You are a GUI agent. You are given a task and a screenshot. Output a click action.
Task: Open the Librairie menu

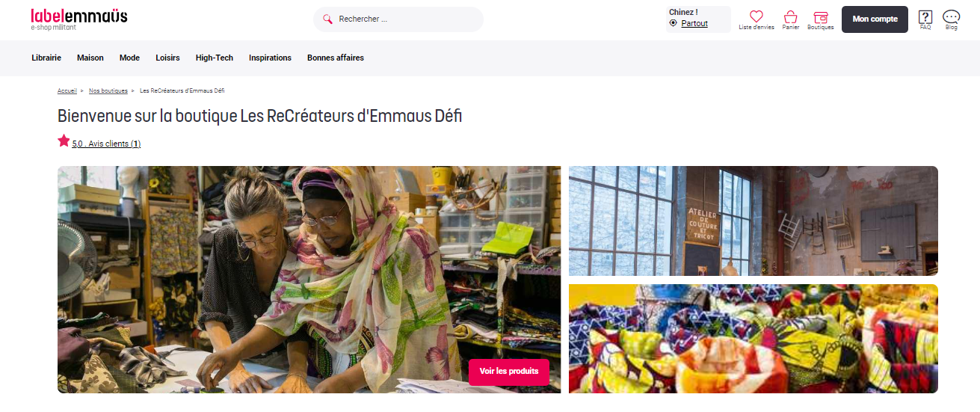pos(46,58)
